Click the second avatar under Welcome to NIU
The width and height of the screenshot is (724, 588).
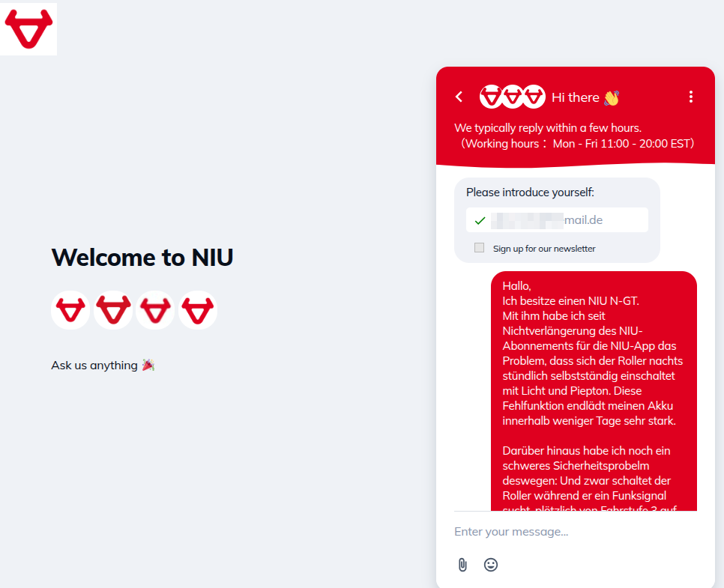coord(113,310)
